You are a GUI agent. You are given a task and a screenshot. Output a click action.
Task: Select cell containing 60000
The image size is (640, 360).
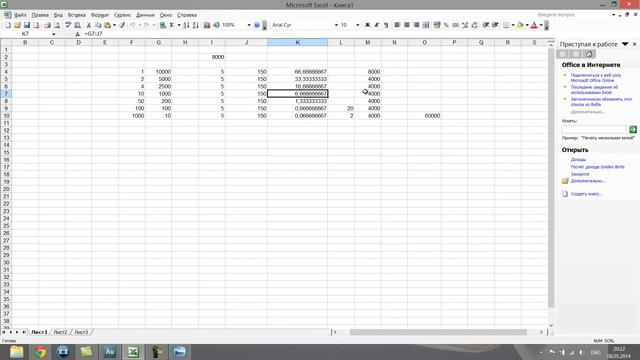pos(424,116)
